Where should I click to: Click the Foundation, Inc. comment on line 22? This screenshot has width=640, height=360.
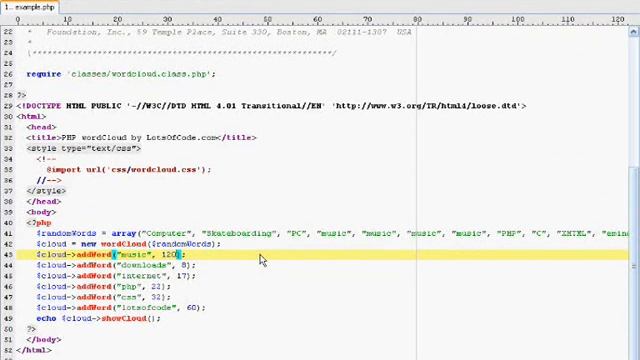click(229, 32)
